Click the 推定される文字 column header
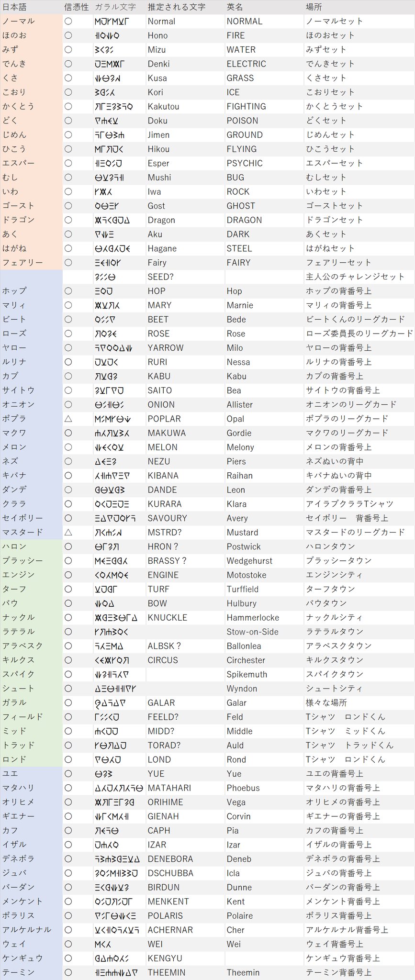Viewport: 415px width, 980px height. tap(176, 7)
